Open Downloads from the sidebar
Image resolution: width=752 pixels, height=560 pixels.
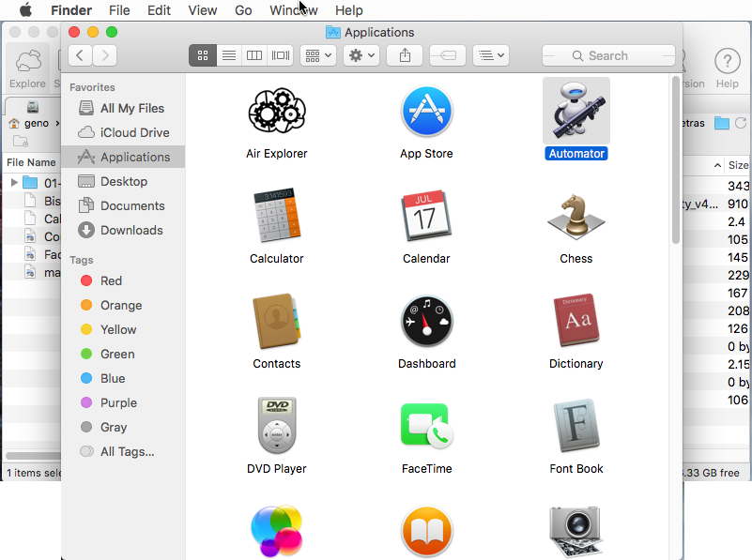coord(123,231)
